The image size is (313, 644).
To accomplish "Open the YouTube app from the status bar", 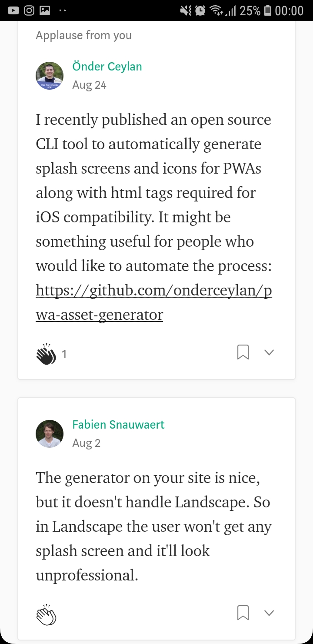I will click(13, 10).
